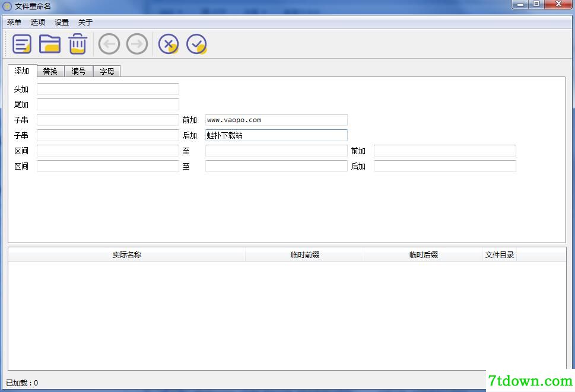
Task: Click the trash bin clear icon
Action: (x=78, y=44)
